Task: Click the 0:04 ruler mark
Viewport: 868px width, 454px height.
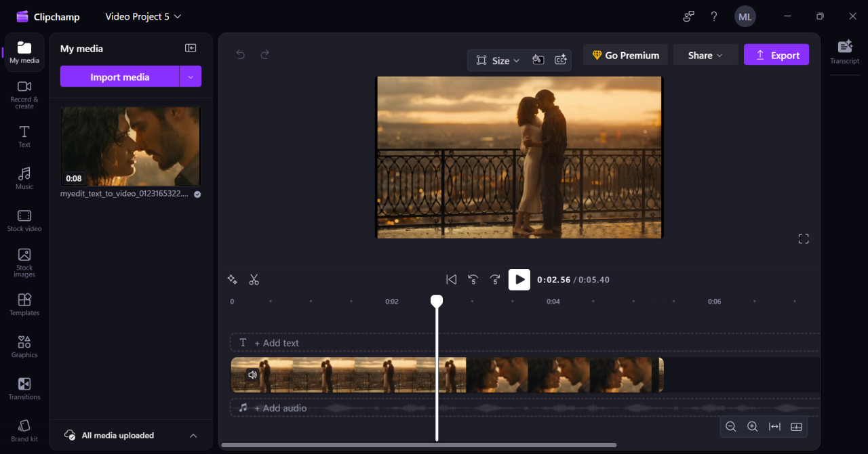Action: (553, 302)
